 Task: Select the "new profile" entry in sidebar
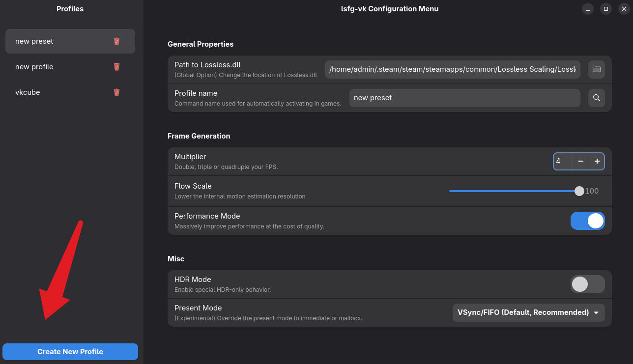point(70,67)
